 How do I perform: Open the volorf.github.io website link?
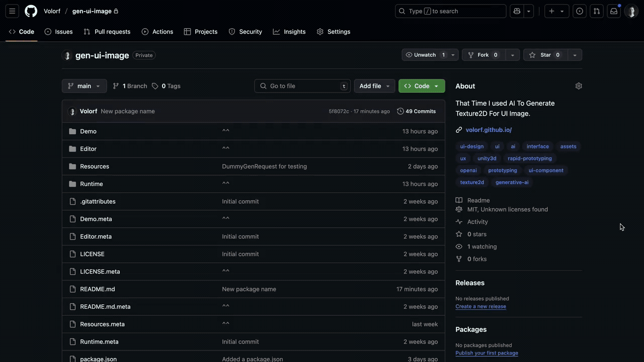489,130
